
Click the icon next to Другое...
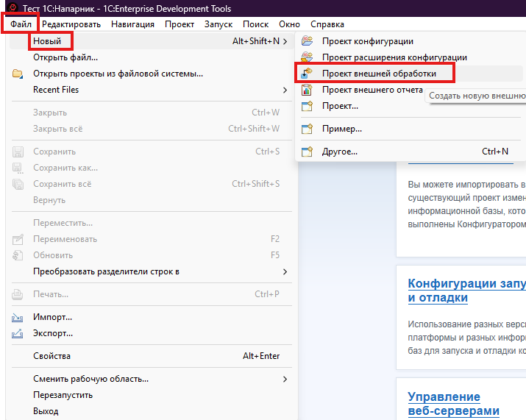click(x=307, y=152)
